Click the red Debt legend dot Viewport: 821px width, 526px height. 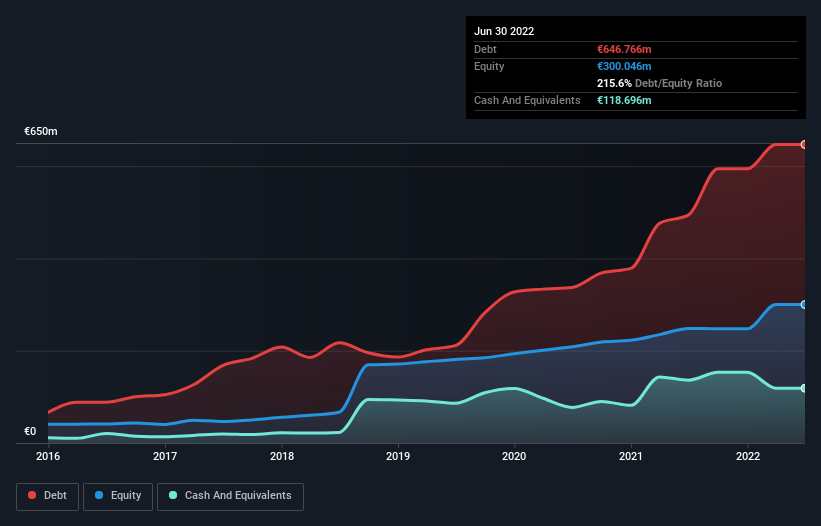(x=32, y=495)
